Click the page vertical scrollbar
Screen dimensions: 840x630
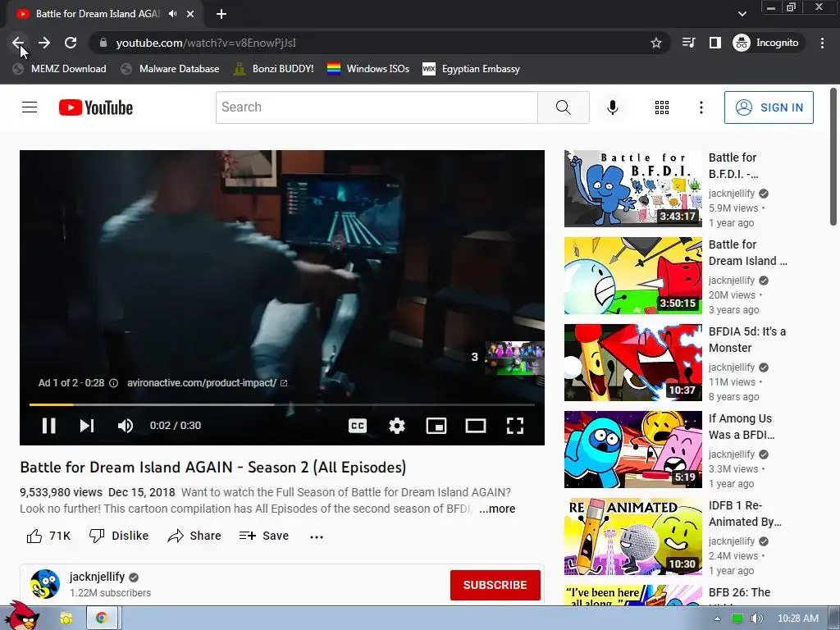[833, 157]
